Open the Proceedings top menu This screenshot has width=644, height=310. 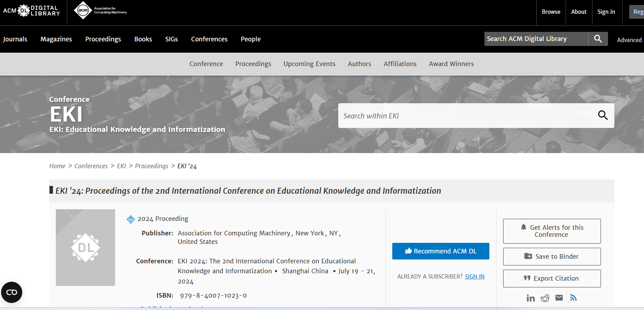(103, 39)
